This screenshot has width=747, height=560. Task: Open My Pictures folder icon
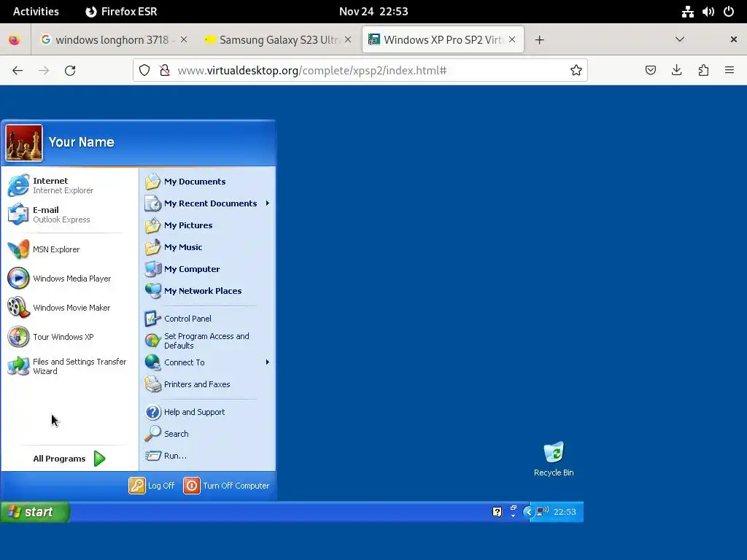click(x=152, y=225)
